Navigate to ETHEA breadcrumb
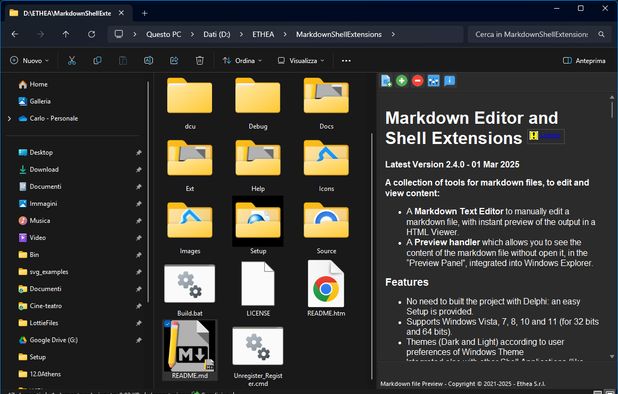This screenshot has width=618, height=394. point(263,34)
